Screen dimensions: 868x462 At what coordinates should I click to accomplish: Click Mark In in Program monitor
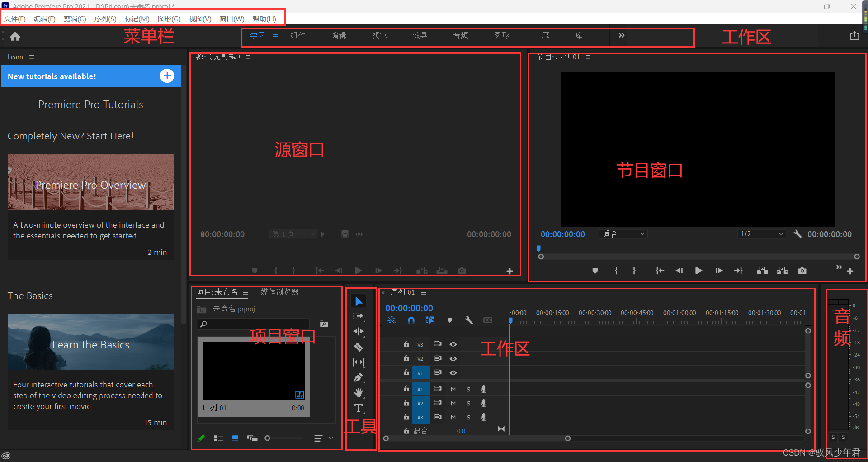coord(616,271)
